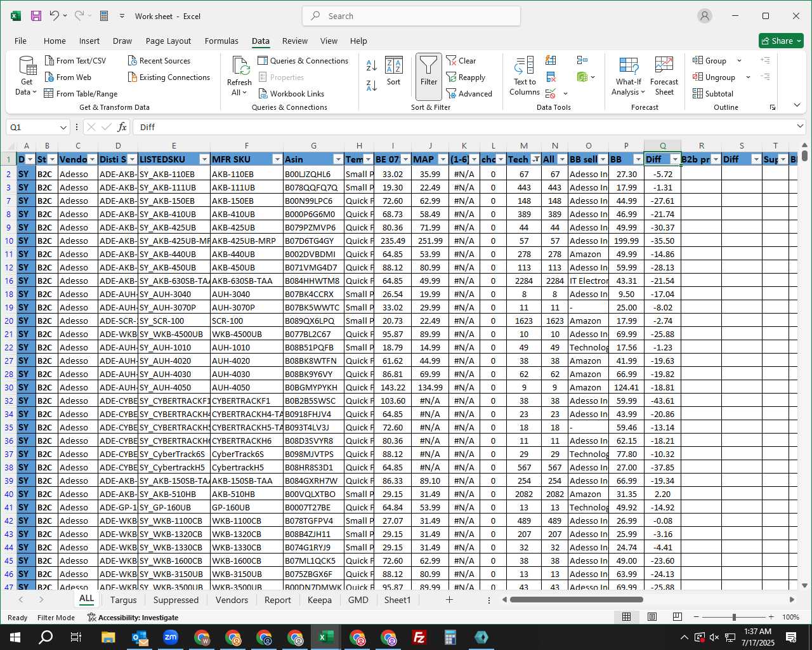Open Windows Start menu

point(15,637)
